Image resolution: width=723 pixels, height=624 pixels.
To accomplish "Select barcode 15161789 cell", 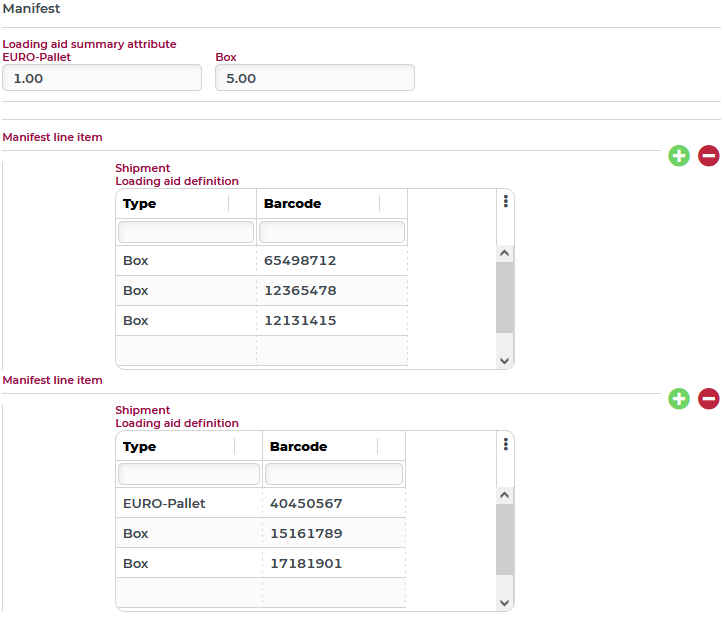I will click(334, 534).
